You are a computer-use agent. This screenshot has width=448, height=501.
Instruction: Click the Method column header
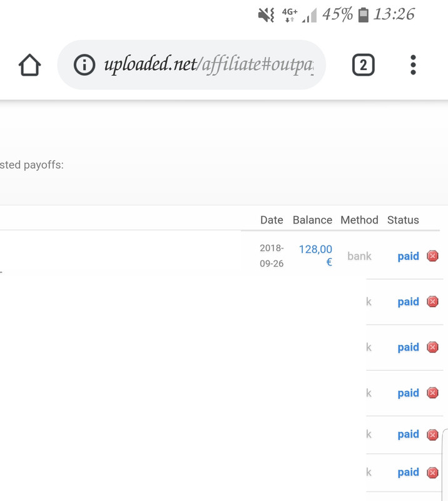click(359, 220)
